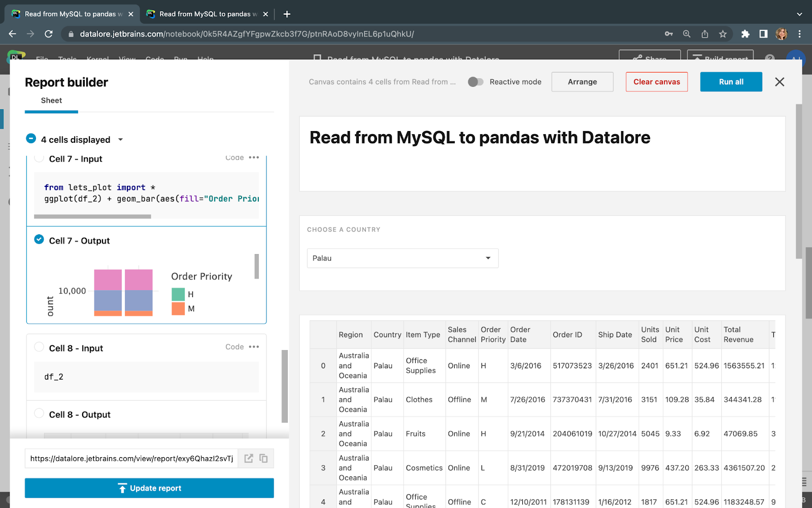Toggle Reactive mode switch
This screenshot has width=812, height=508.
pyautogui.click(x=476, y=82)
